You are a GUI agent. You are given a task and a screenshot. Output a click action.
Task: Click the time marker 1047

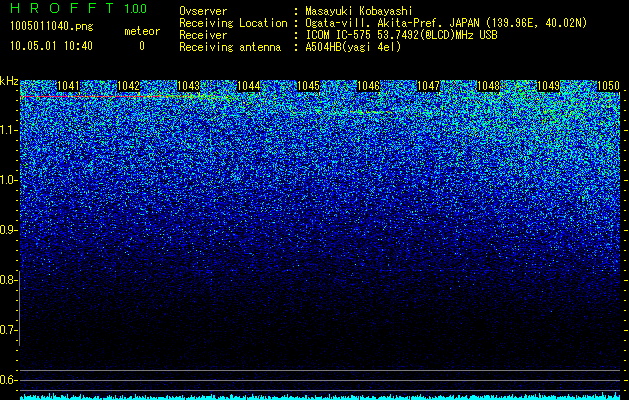[x=428, y=86]
